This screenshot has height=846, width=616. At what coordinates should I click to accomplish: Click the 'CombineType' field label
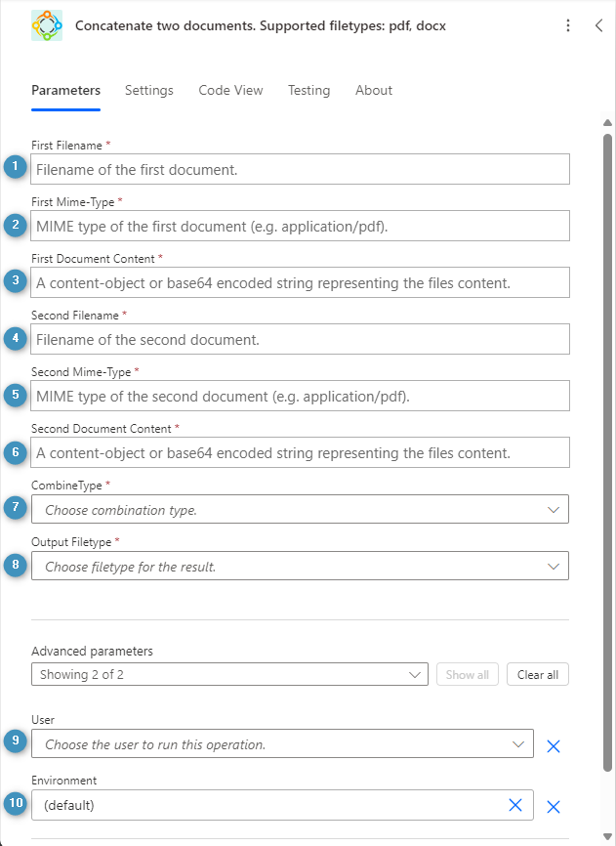pos(66,486)
